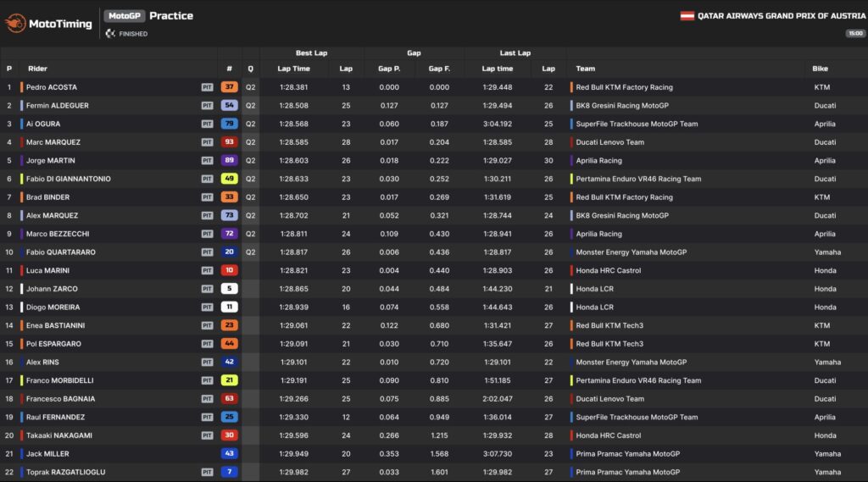Click the Q qualifying column header
Viewport: 868px width, 482px height.
click(x=250, y=69)
